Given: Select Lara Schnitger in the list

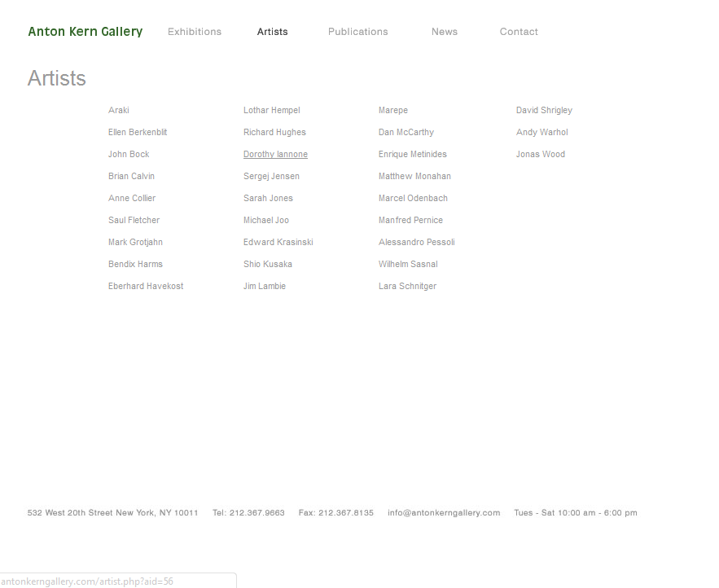Looking at the screenshot, I should tap(407, 287).
